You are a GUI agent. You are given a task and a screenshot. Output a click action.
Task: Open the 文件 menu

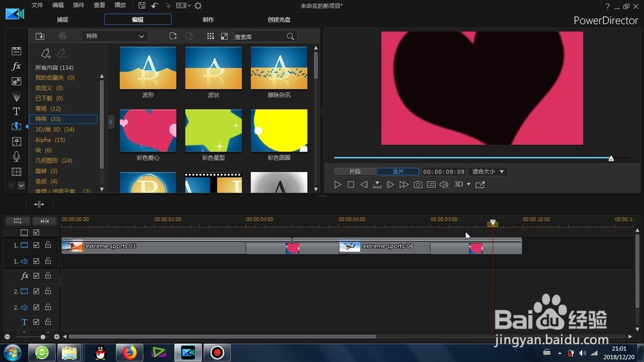(37, 5)
